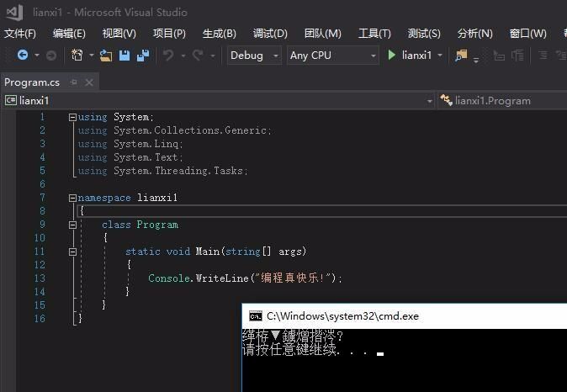Close the Program.cs tab
The height and width of the screenshot is (392, 567).
coord(89,82)
